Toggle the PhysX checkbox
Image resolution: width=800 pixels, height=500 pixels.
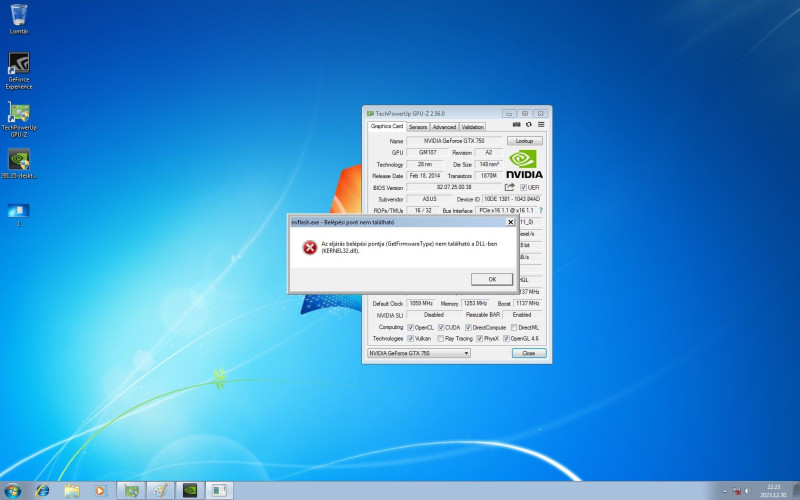click(x=479, y=339)
